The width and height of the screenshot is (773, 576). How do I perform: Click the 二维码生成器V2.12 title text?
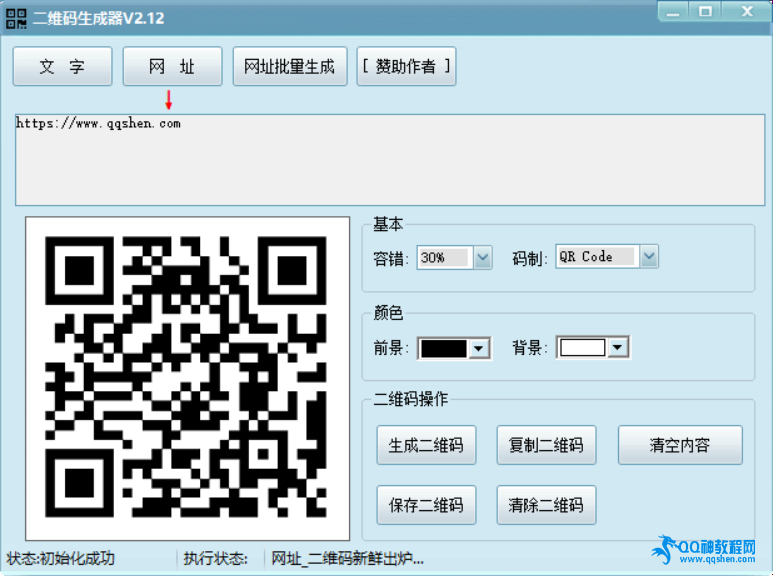[99, 18]
